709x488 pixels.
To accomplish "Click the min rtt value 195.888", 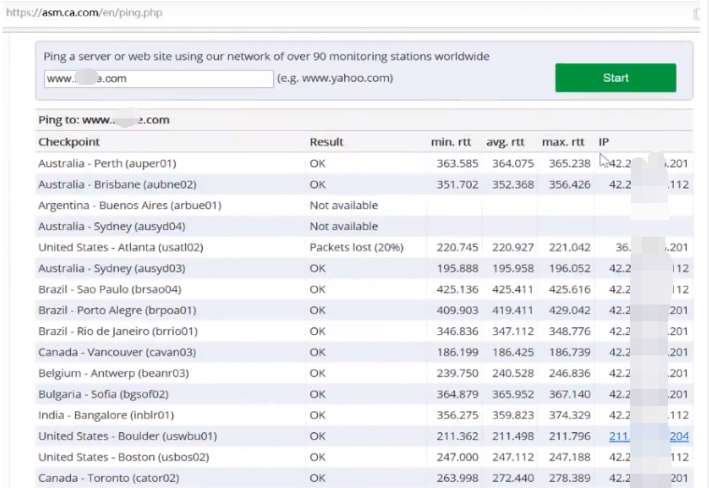I will pos(457,268).
